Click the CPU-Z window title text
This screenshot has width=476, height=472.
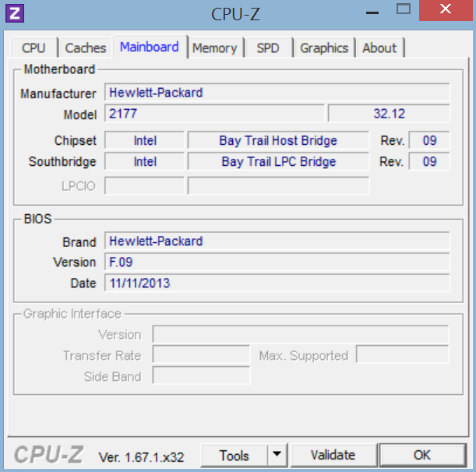click(235, 14)
